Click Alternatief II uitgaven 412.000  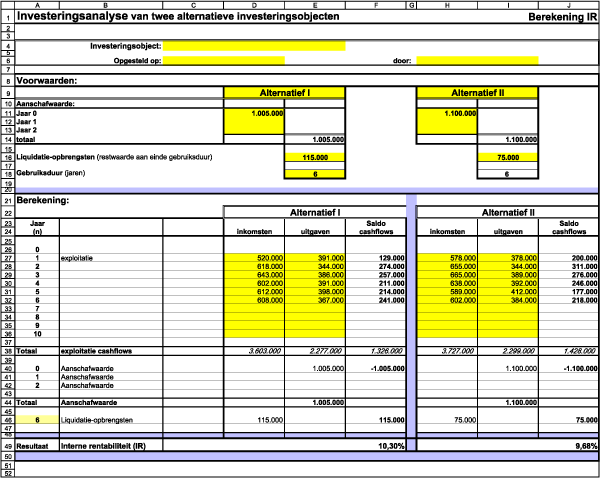point(508,292)
